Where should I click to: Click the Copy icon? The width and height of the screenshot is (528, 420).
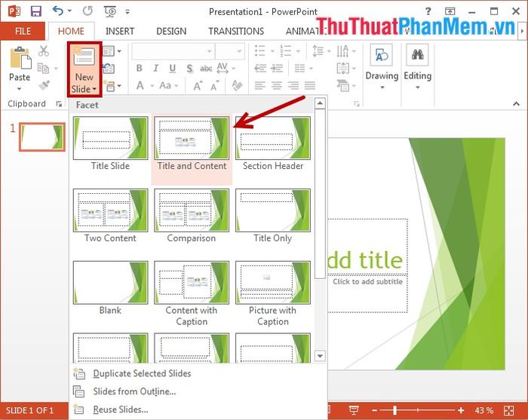tap(43, 68)
